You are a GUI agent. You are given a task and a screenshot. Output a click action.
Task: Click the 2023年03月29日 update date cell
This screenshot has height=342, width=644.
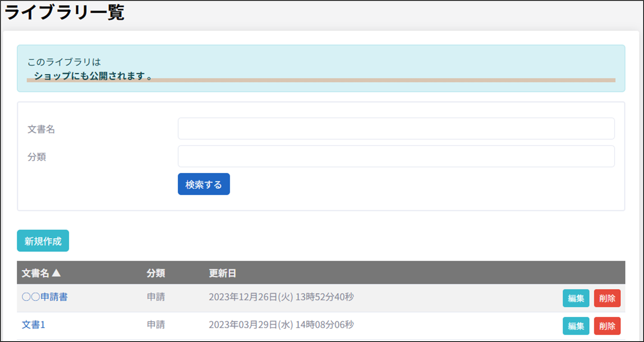tap(281, 325)
